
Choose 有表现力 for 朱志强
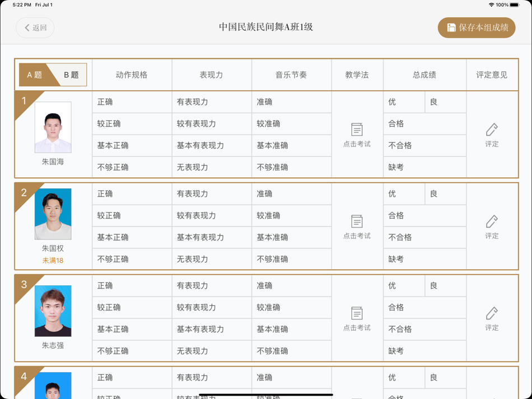pyautogui.click(x=212, y=286)
